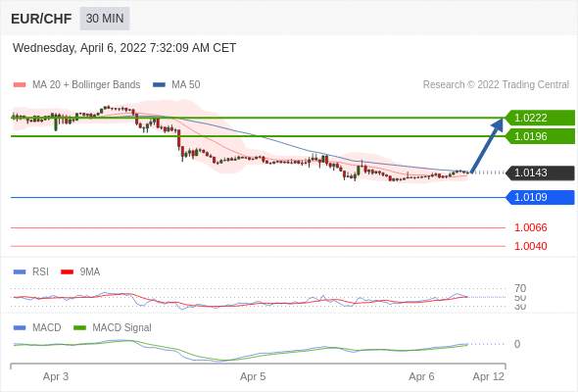Viewport: 578px width, 392px height.
Task: Click the 9MA red legend swatch
Action: pyautogui.click(x=67, y=272)
